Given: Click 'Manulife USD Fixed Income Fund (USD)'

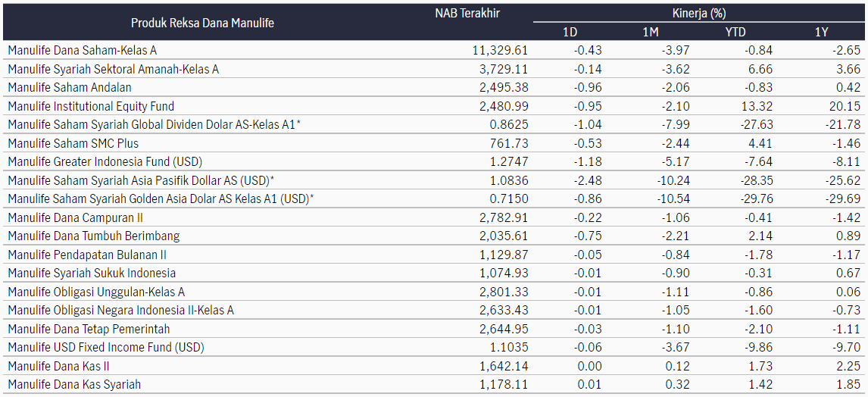Looking at the screenshot, I should (106, 348).
